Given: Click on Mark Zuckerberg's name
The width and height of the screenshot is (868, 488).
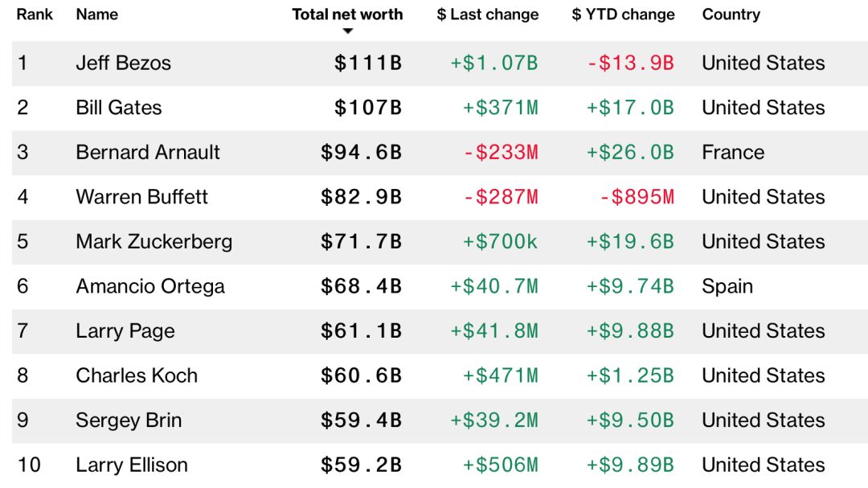Looking at the screenshot, I should [x=154, y=242].
